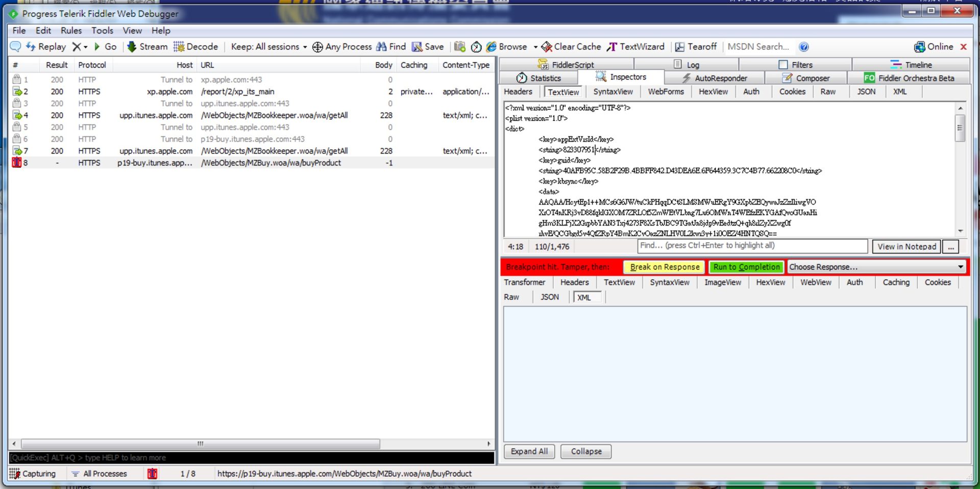The height and width of the screenshot is (489, 980).
Task: Select session 8 buyProduct row
Action: point(252,163)
